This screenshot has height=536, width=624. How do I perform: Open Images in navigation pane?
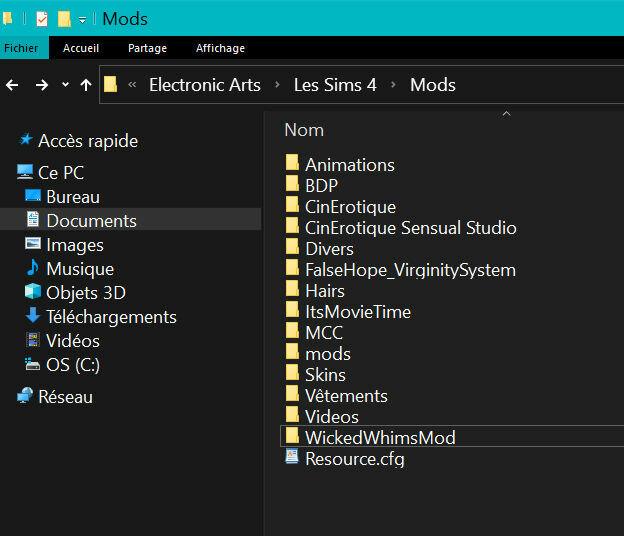tap(75, 245)
